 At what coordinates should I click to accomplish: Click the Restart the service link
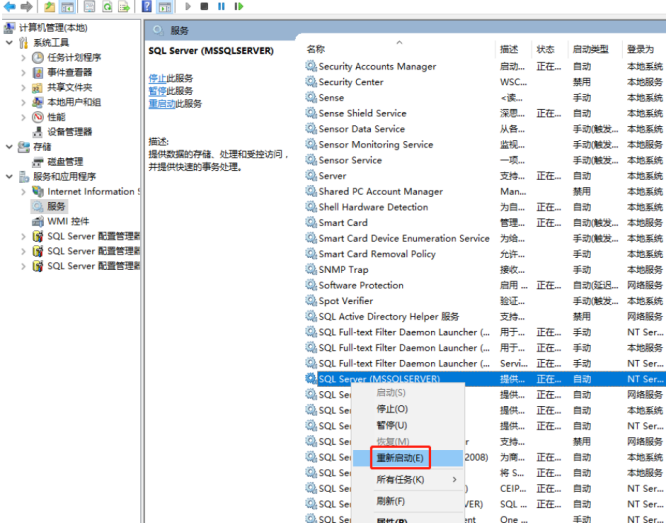[162, 104]
